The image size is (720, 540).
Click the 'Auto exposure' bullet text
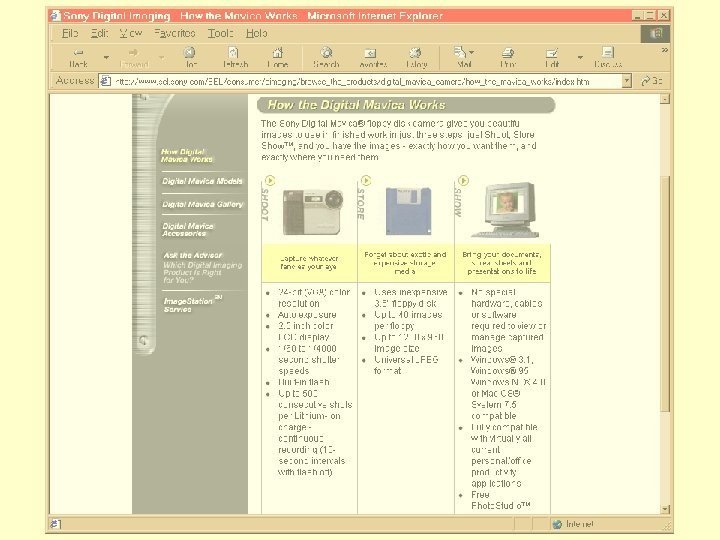tap(307, 315)
